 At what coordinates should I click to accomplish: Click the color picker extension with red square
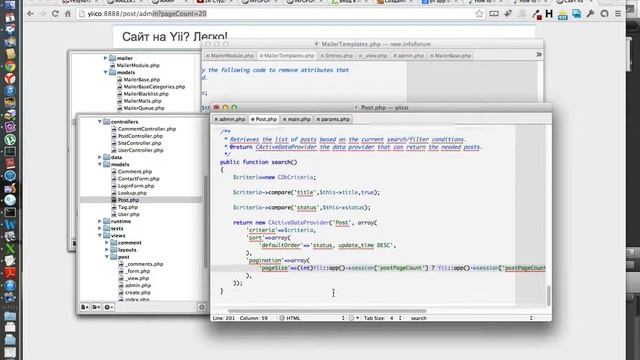pyautogui.click(x=537, y=15)
